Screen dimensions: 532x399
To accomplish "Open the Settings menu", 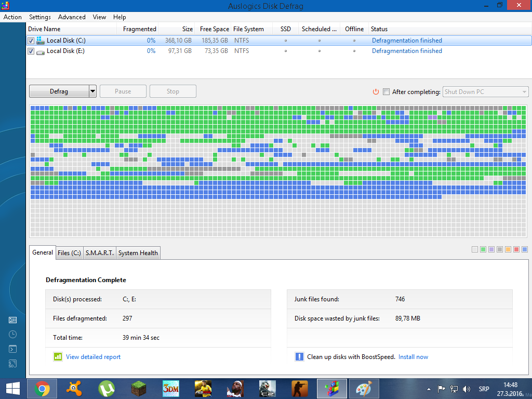I will coord(39,17).
